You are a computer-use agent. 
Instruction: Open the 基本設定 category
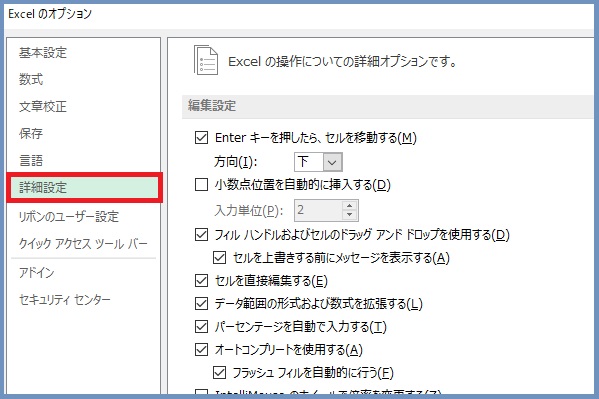(x=43, y=52)
